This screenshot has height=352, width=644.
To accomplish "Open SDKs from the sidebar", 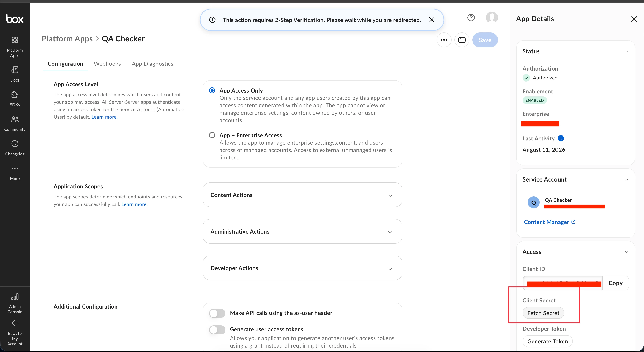I will pos(15,99).
